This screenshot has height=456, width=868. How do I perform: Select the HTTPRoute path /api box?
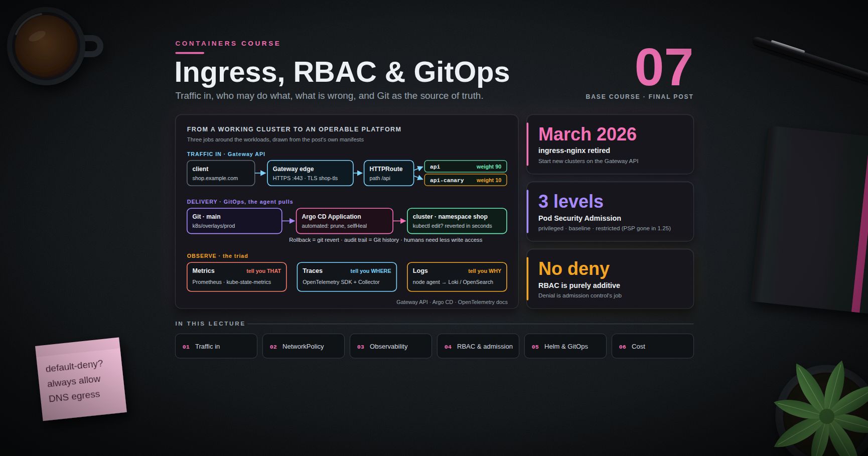click(388, 173)
